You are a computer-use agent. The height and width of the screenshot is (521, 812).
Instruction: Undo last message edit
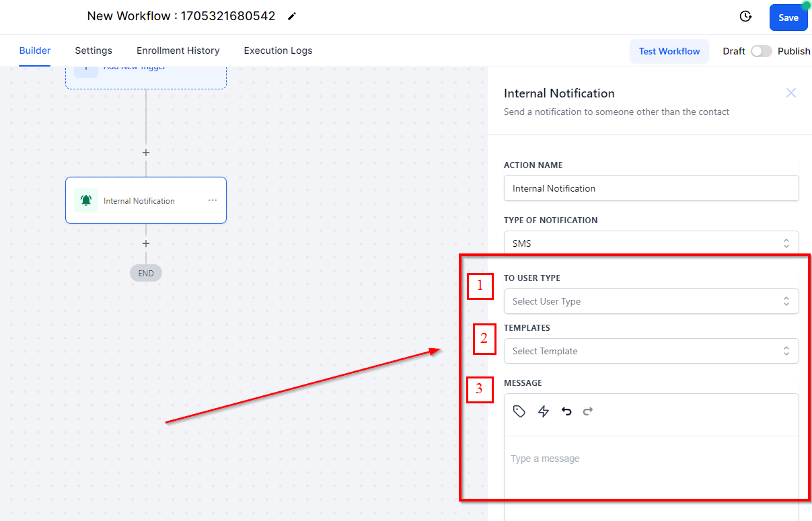(x=566, y=411)
